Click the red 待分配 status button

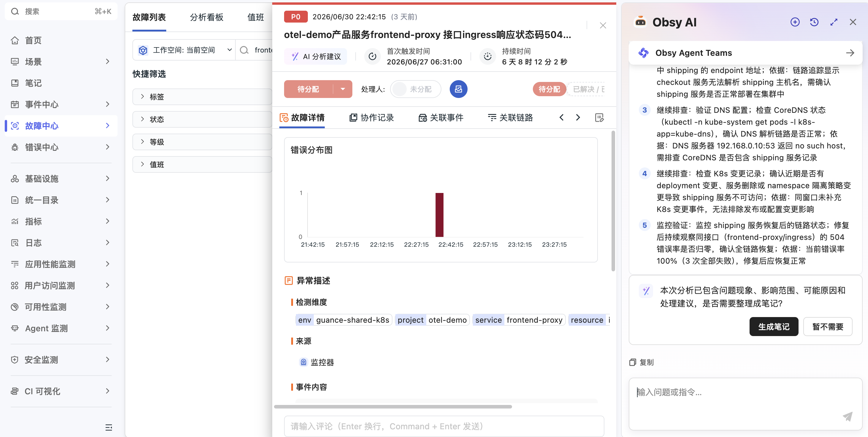coord(309,89)
